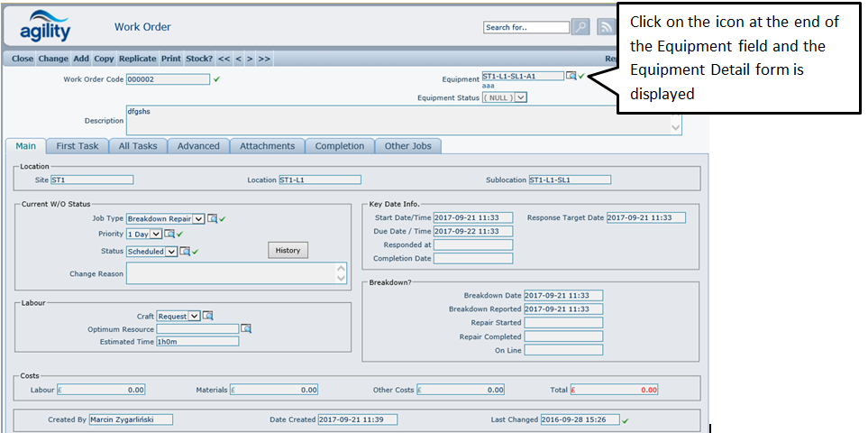Image resolution: width=868 pixels, height=433 pixels.
Task: Open the Optimum Resource lookup icon
Action: (245, 329)
